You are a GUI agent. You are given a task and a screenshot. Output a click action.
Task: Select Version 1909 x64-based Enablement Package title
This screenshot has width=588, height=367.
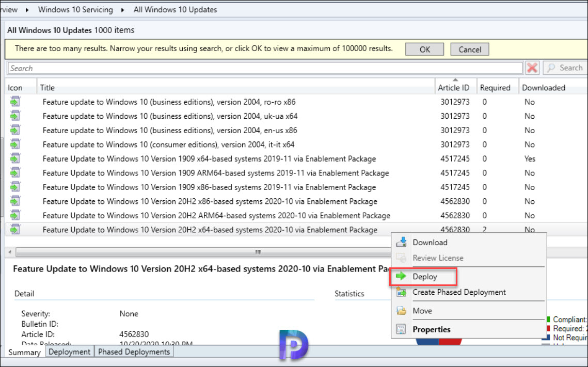click(209, 159)
